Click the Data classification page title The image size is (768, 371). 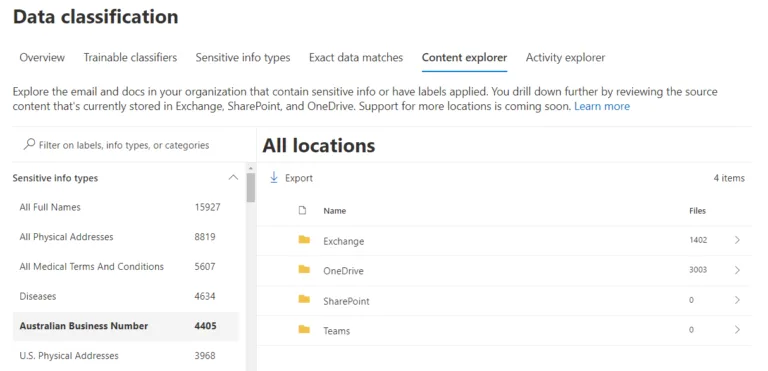[x=96, y=17]
